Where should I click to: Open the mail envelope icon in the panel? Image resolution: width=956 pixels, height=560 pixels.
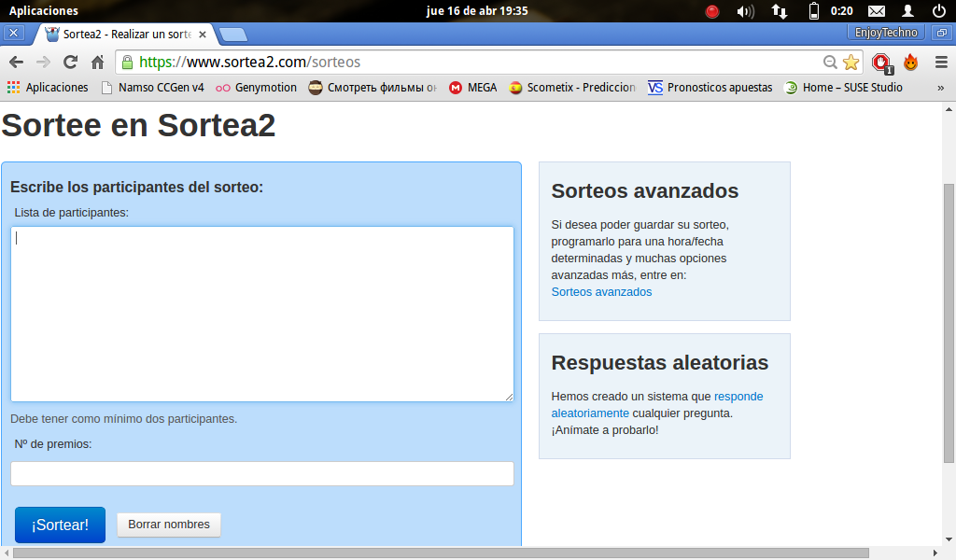coord(874,10)
